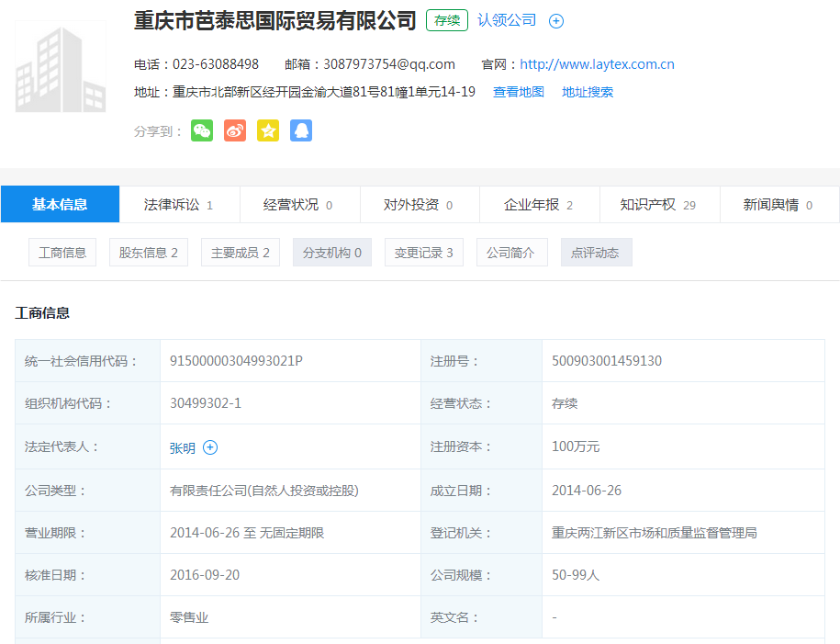Click the 查看地图 link
Viewport: 840px width, 644px height.
pyautogui.click(x=518, y=92)
